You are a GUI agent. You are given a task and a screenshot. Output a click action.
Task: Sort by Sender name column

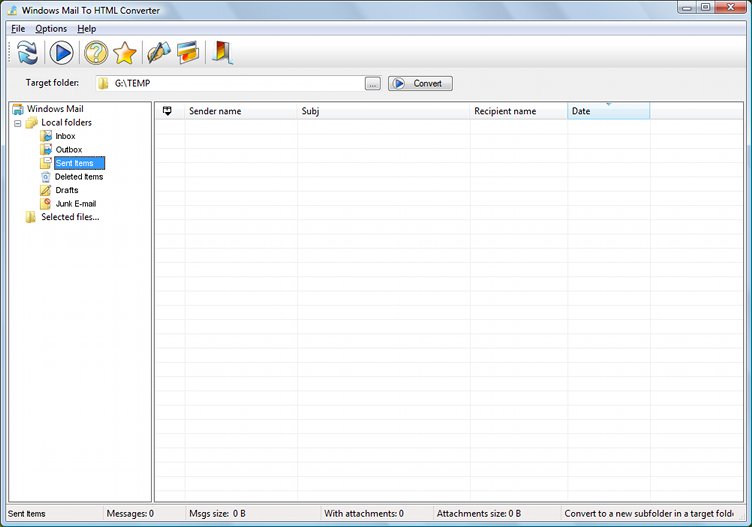(241, 111)
